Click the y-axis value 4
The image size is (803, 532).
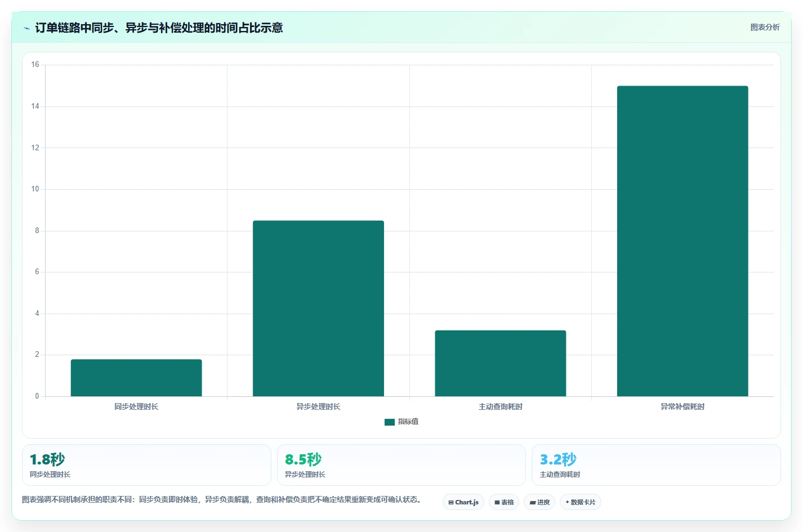[x=37, y=314]
